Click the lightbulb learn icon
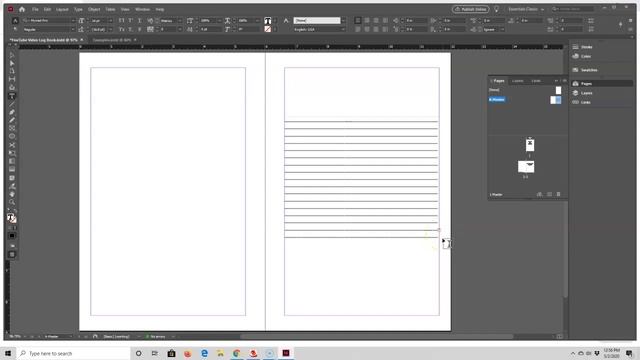 [497, 9]
